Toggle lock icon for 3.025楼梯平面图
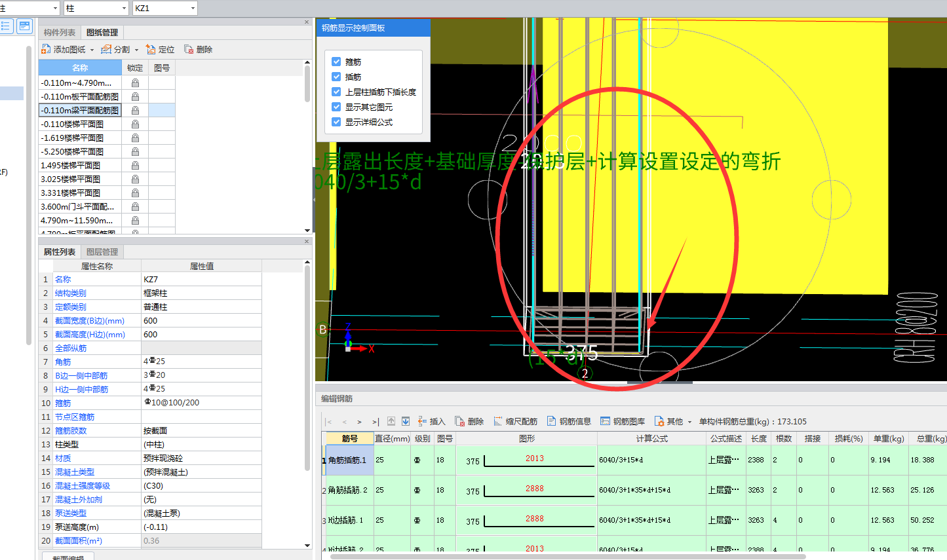This screenshot has height=560, width=947. coord(135,179)
